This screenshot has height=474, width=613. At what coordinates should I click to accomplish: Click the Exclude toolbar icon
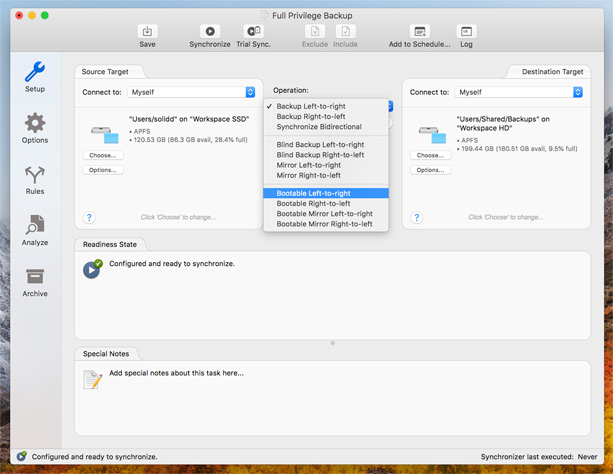point(315,31)
